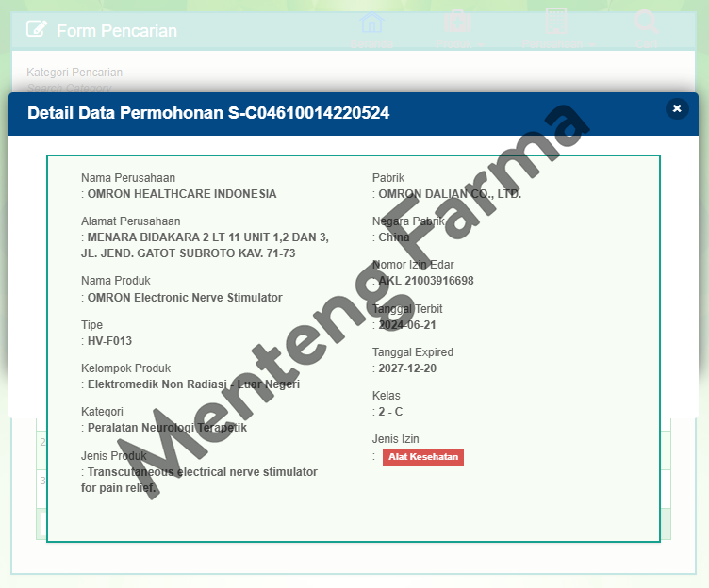Click license number AKL 21003916698
The width and height of the screenshot is (709, 588).
tap(426, 281)
